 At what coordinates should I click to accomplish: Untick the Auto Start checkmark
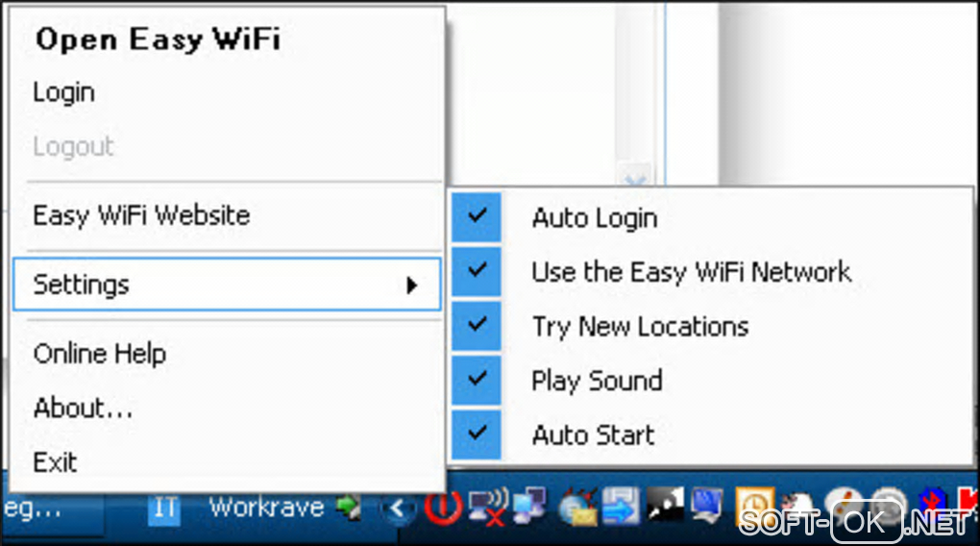pos(477,434)
